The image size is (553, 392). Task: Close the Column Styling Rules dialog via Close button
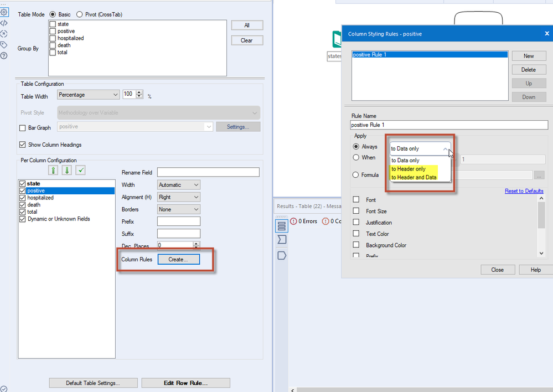(x=498, y=270)
